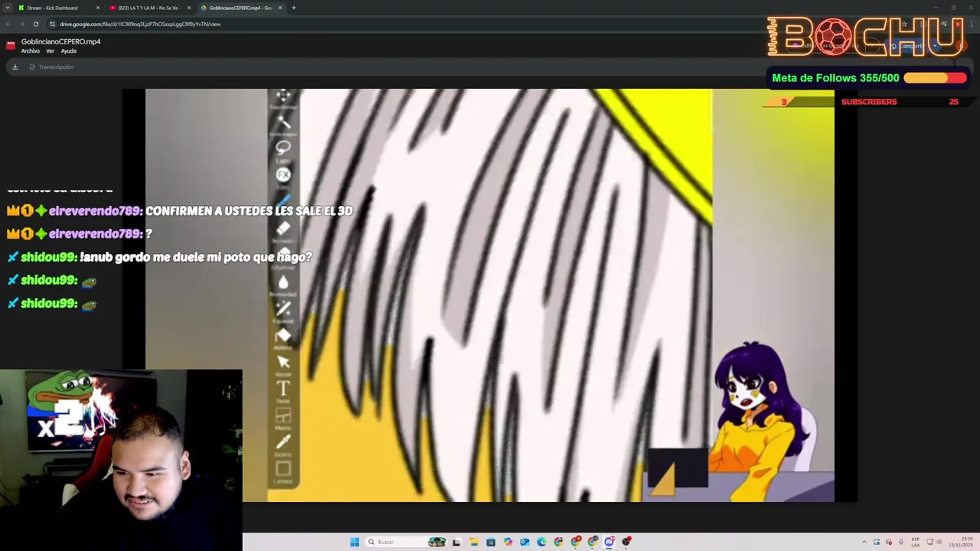Select the Magic Wand tool in the video toolbar

[x=283, y=123]
